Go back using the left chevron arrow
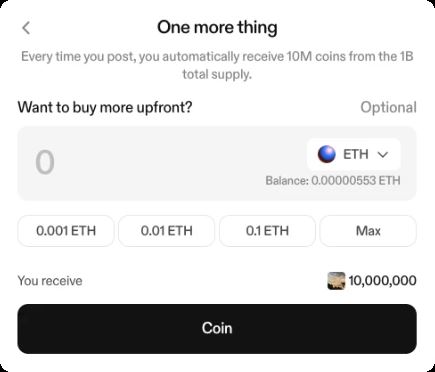Screen dimensions: 435x372 [26, 28]
